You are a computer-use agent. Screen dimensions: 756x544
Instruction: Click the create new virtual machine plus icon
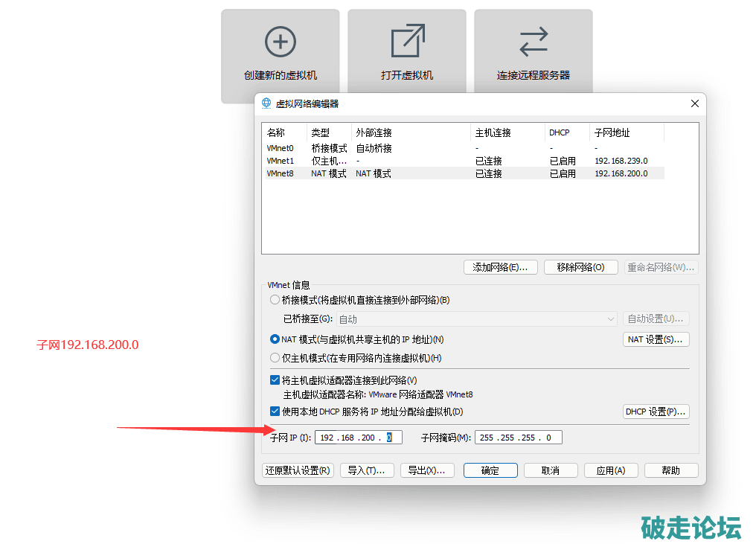(x=280, y=42)
